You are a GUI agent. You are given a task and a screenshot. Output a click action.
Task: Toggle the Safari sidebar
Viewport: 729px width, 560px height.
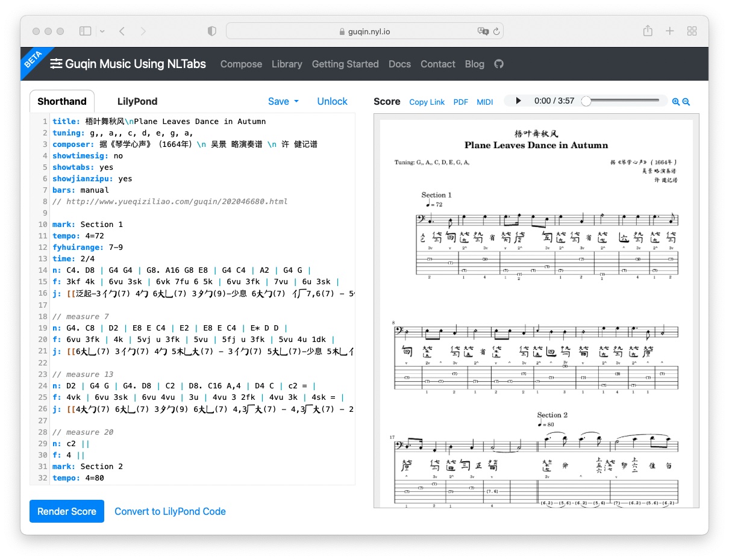click(x=86, y=31)
